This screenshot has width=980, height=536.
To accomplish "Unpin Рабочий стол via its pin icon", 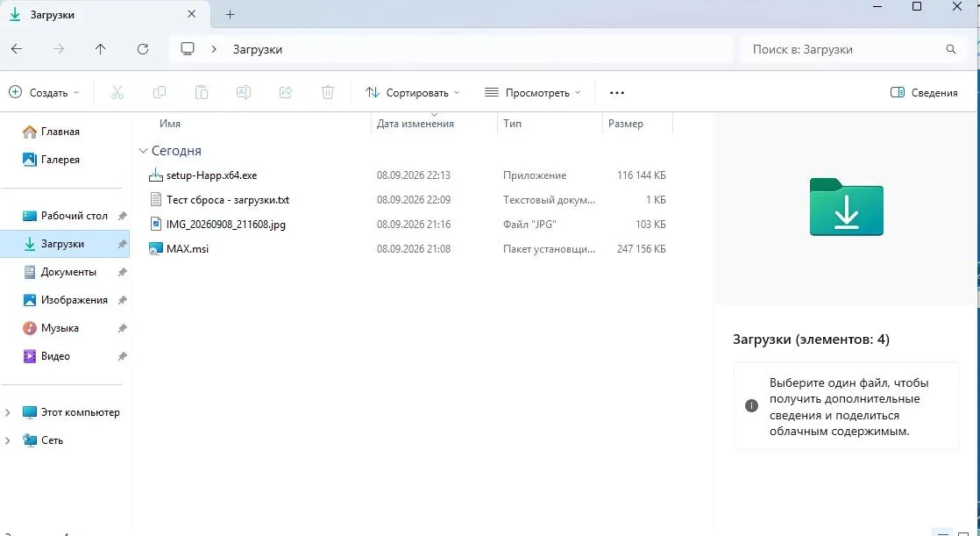I will pyautogui.click(x=123, y=216).
